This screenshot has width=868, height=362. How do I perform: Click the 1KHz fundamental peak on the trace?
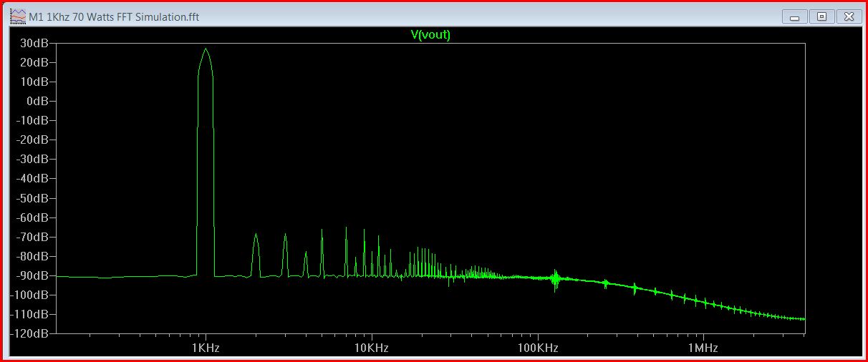(x=206, y=50)
